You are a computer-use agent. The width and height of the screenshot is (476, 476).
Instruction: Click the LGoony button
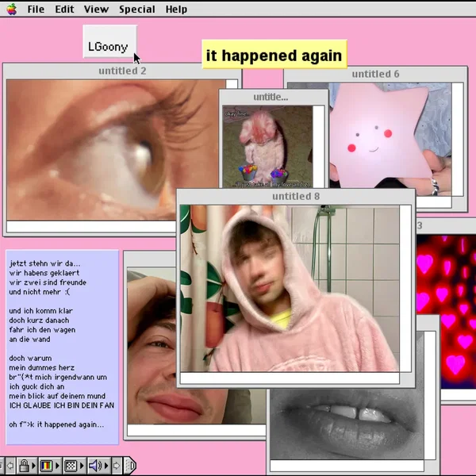click(x=109, y=46)
